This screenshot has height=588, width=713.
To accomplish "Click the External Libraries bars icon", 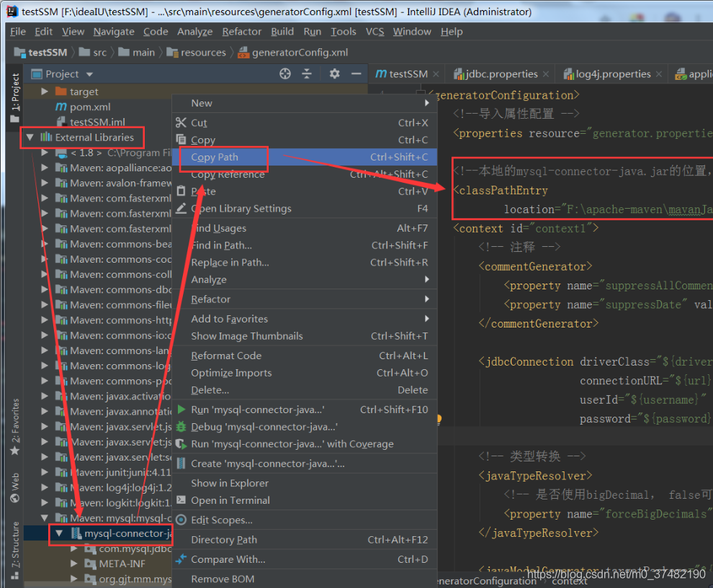I will (46, 137).
